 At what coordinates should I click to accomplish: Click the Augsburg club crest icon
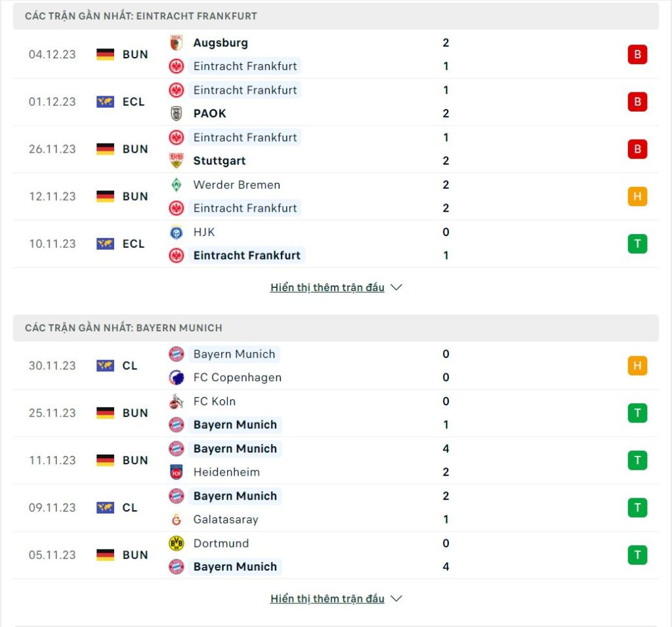176,43
